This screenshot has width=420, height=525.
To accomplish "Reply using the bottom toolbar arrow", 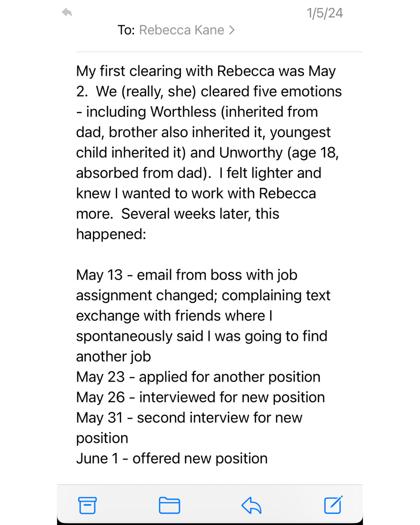I will (x=251, y=505).
